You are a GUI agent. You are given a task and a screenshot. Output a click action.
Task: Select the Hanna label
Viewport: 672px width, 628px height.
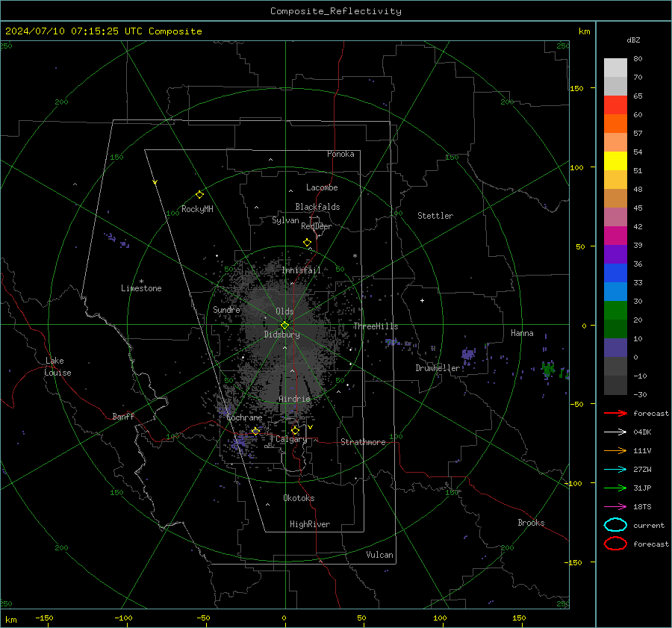pyautogui.click(x=522, y=333)
